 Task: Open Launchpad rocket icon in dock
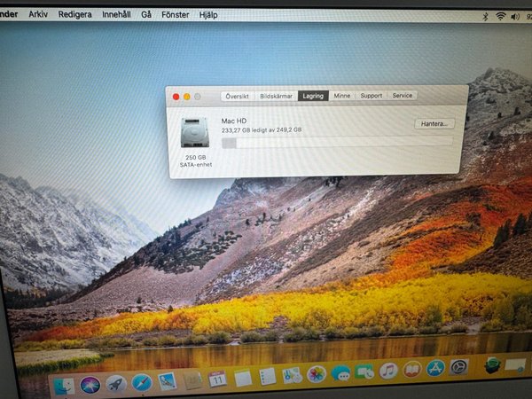pyautogui.click(x=115, y=383)
